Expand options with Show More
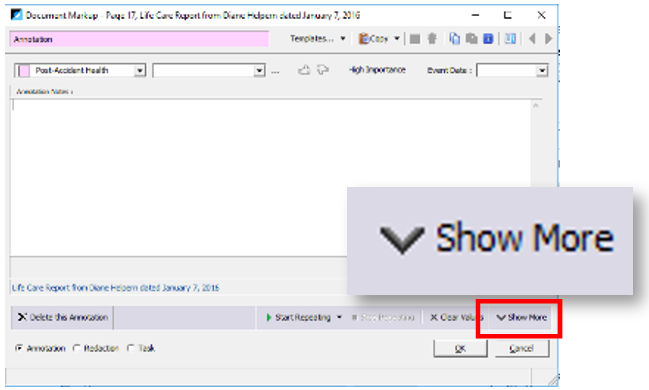 click(522, 318)
